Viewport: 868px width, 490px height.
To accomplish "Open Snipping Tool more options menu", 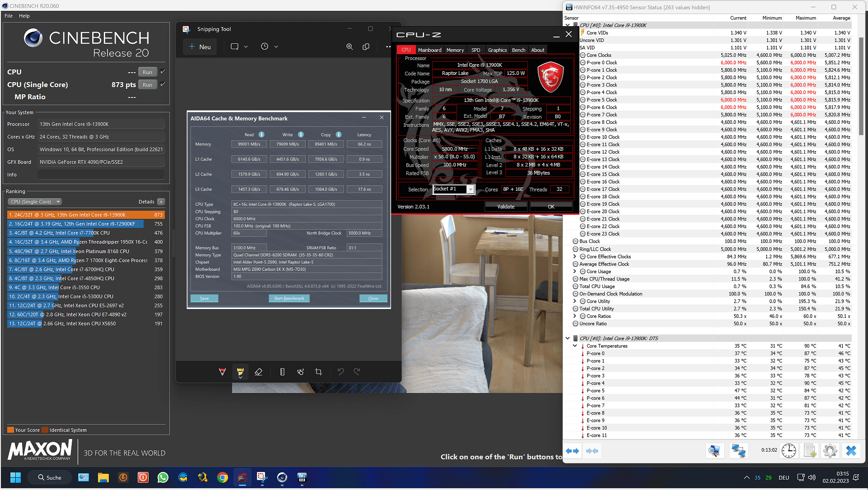I will [x=388, y=46].
